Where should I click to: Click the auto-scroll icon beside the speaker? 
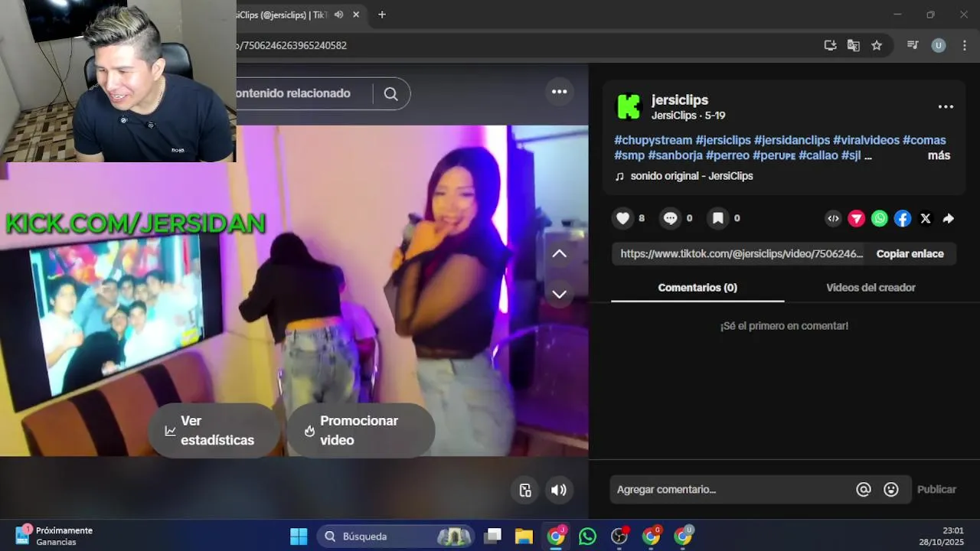click(x=525, y=491)
